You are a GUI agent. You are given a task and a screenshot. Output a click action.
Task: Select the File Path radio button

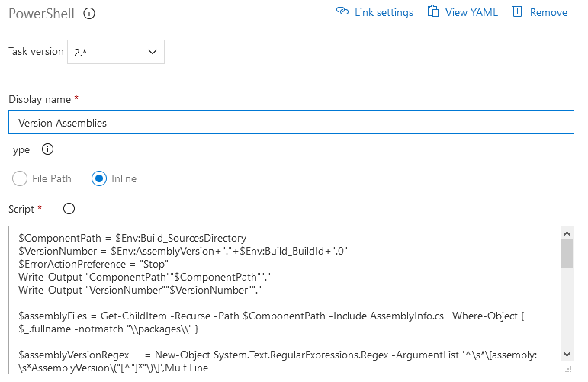point(21,178)
